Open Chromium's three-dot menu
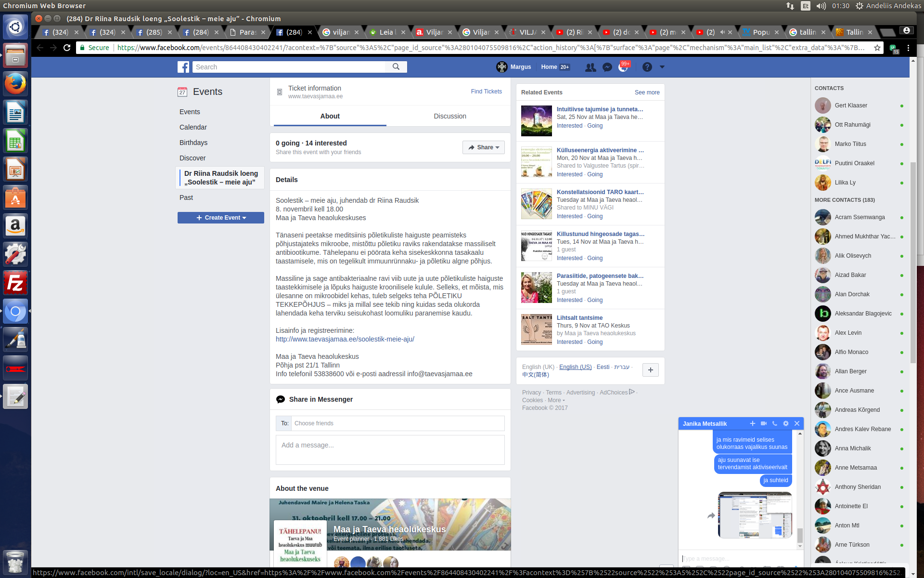This screenshot has width=924, height=578. pos(908,48)
